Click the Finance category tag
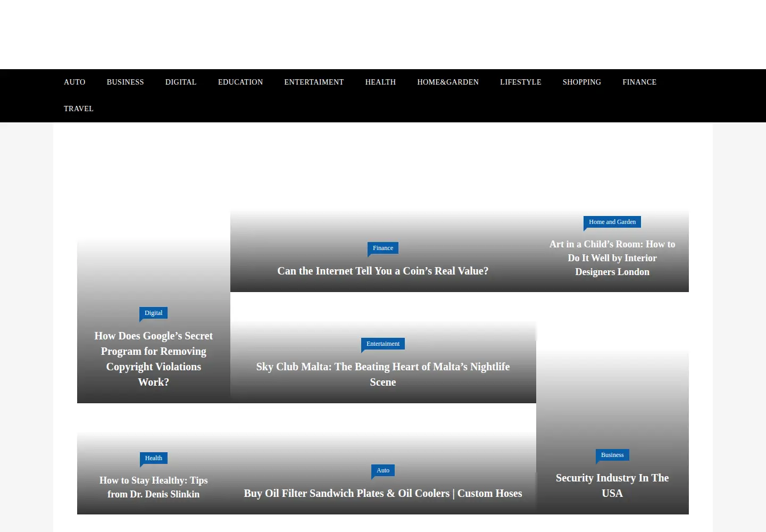Screen dimensions: 766x532 coord(383,248)
